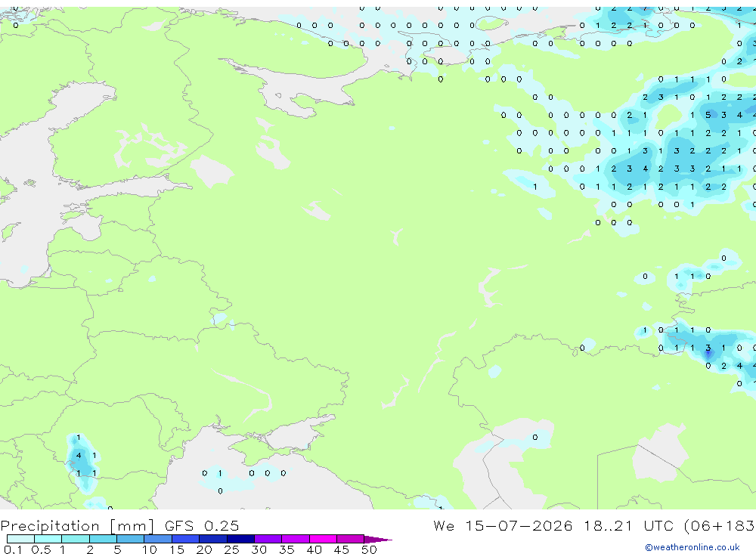Image resolution: width=756 pixels, height=554 pixels.
Task: Click the 'We 15-07-2026' date text
Action: [x=503, y=525]
